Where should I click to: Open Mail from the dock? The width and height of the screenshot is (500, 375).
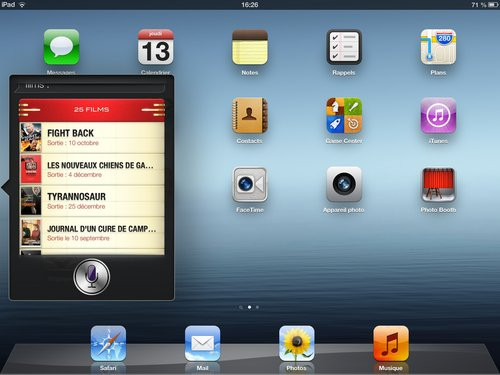[x=203, y=344]
